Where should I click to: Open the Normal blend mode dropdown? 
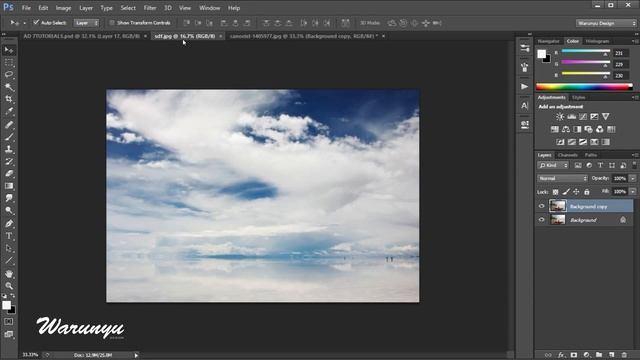(562, 178)
